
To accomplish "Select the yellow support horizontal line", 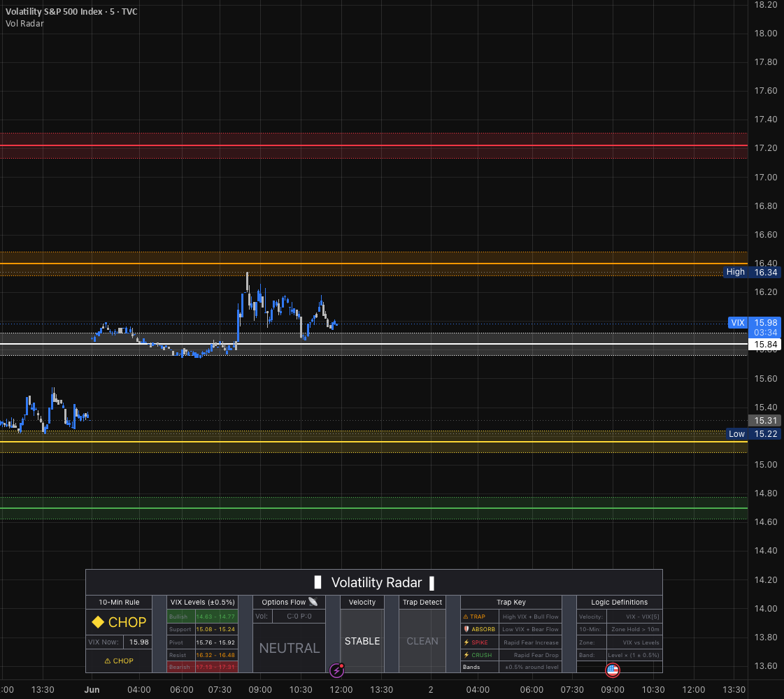I will pos(373,442).
